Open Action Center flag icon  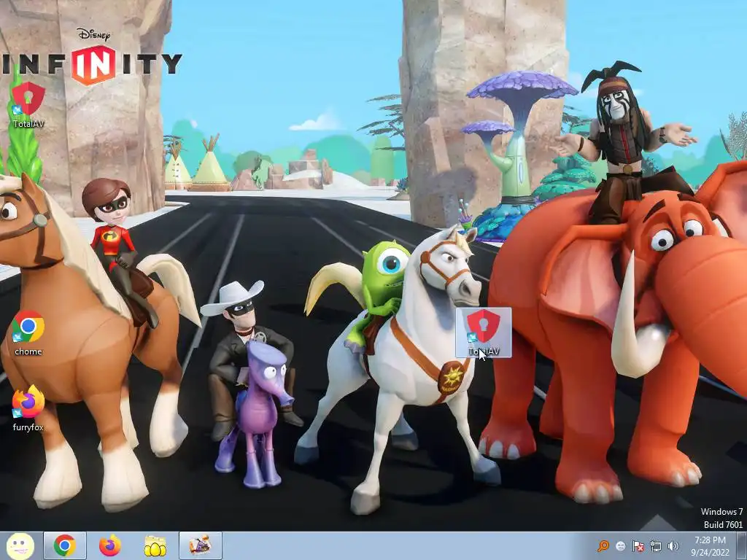coord(638,546)
